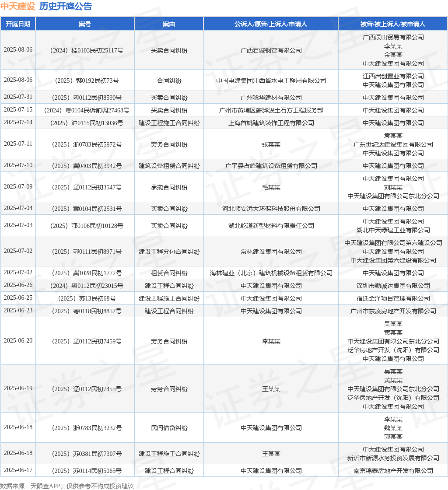This screenshot has height=490, width=448.
Task: Click cause 租赁合同纠纷
Action: click(169, 273)
